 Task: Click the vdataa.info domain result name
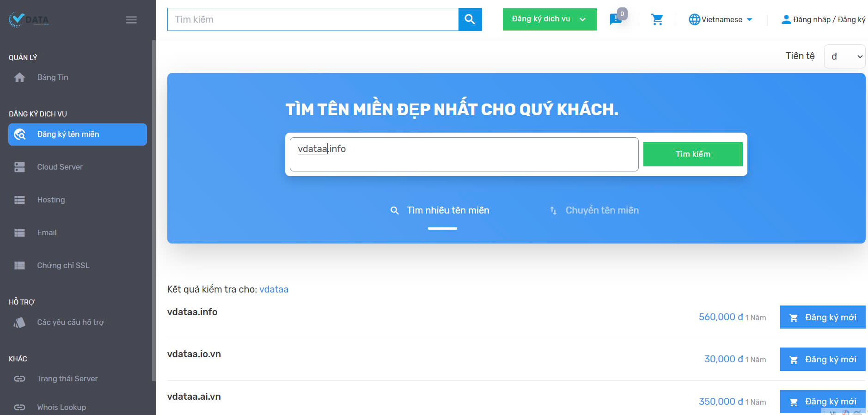pyautogui.click(x=192, y=312)
